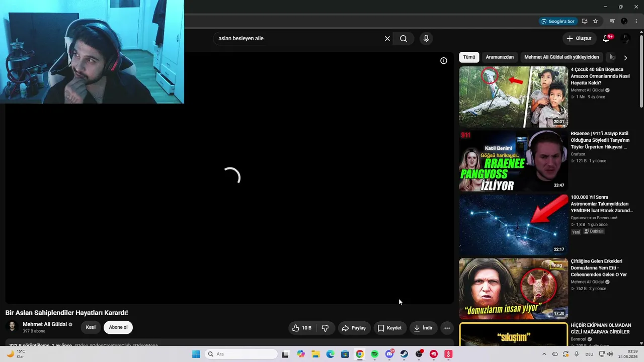Show hidden system tray icons
Viewport: 644px width, 362px height.
coord(544,354)
